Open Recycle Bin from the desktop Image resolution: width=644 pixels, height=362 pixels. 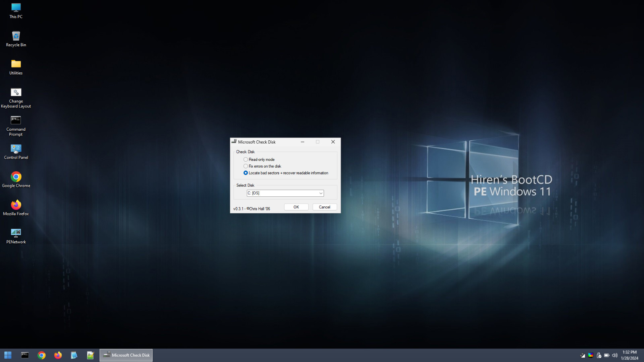point(16,36)
